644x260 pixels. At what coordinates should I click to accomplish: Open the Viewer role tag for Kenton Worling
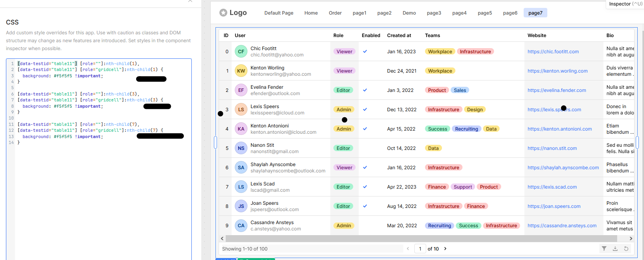(x=344, y=71)
